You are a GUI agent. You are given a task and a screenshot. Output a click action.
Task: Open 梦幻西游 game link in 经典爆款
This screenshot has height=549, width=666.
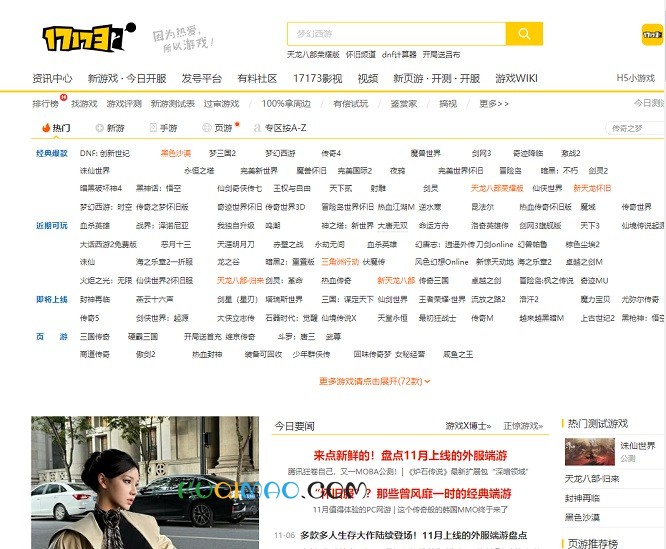click(280, 153)
